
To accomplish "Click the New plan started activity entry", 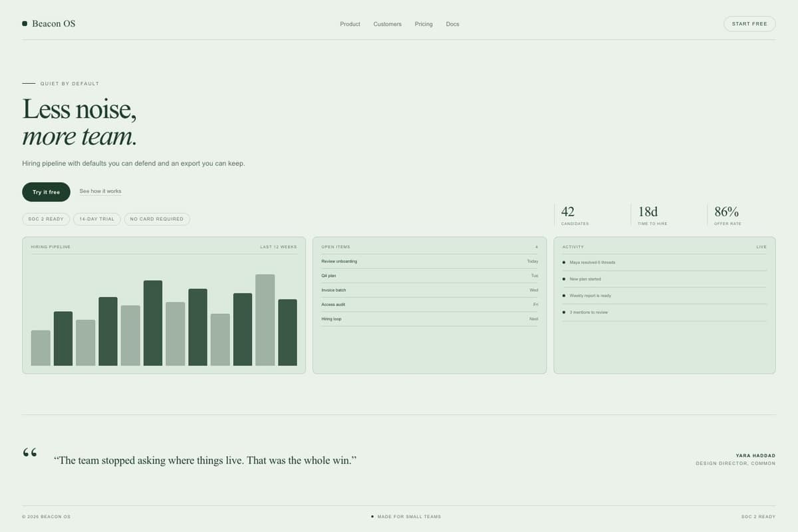I will point(664,279).
